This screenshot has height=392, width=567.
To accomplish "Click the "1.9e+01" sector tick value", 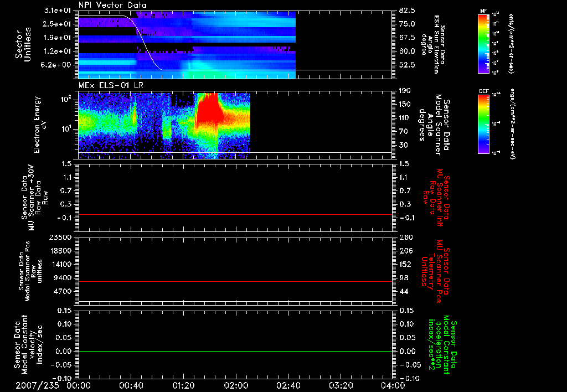I will (58, 38).
